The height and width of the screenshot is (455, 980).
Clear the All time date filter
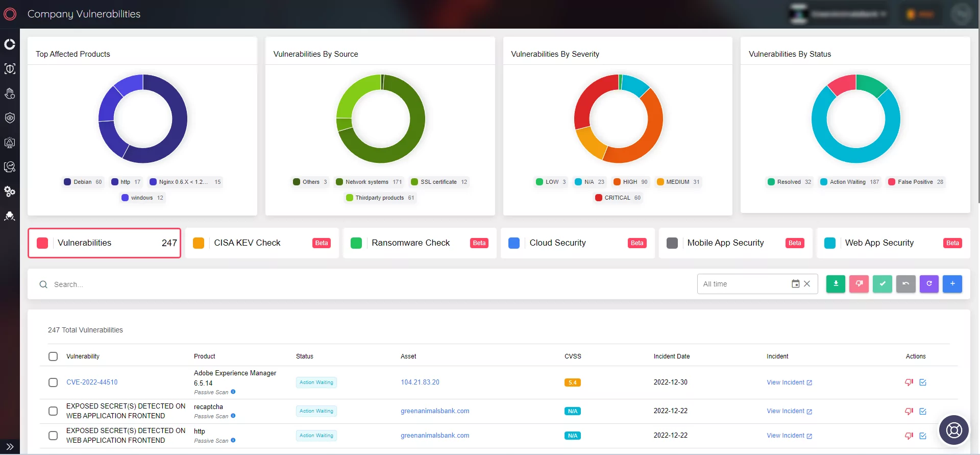coord(807,284)
